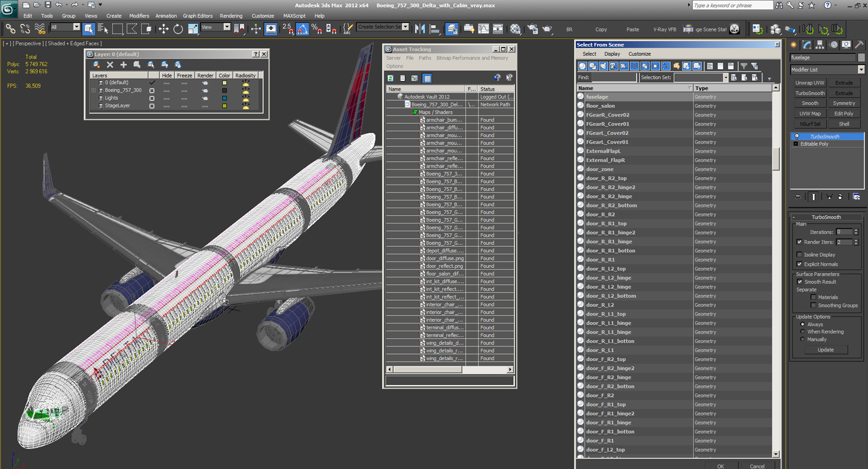Viewport: 868px width, 469px height.
Task: Enable Isoline Display checkbox
Action: [x=799, y=254]
